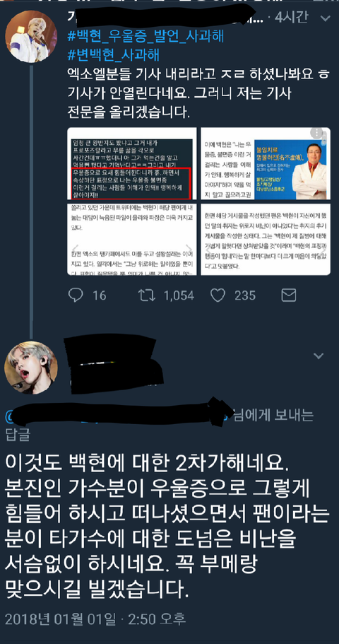Share tweet via envelope message icon
Viewport: 339px width, 644px height.
[x=289, y=295]
